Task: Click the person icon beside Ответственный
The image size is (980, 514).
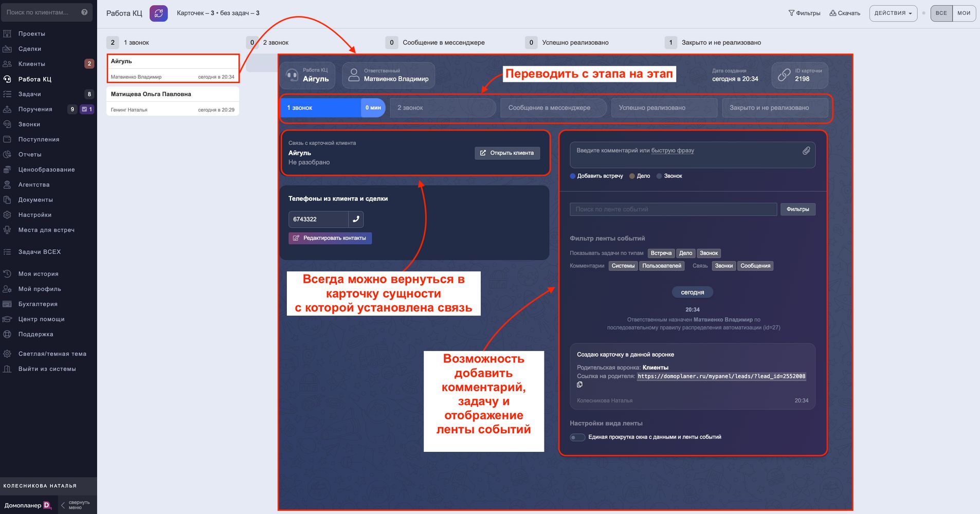Action: click(354, 75)
